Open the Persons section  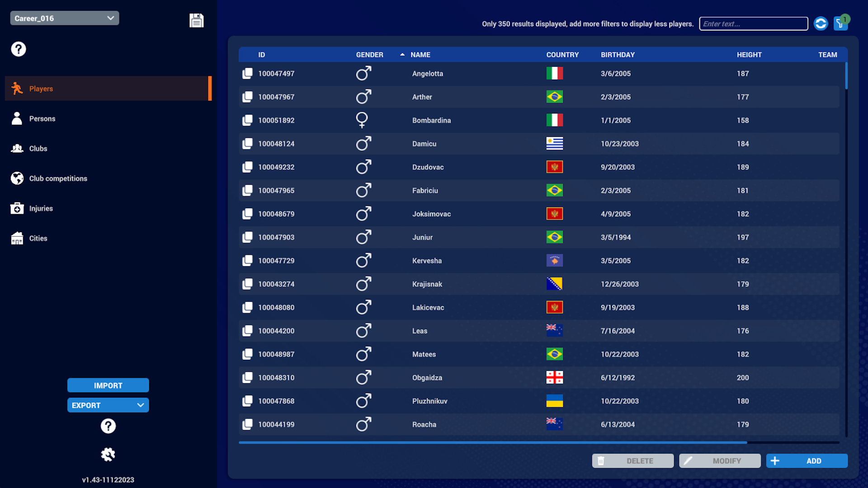pos(42,119)
